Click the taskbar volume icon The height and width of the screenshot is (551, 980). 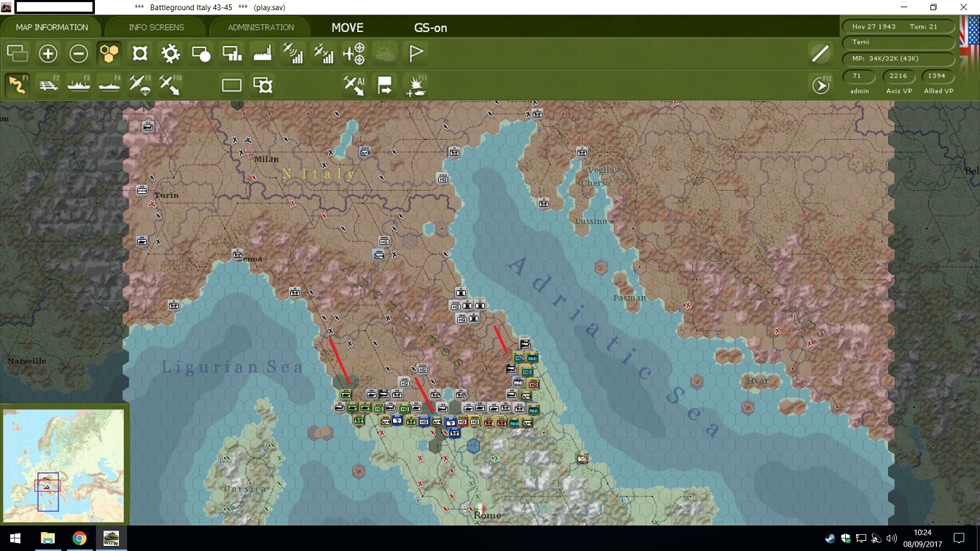(x=891, y=539)
